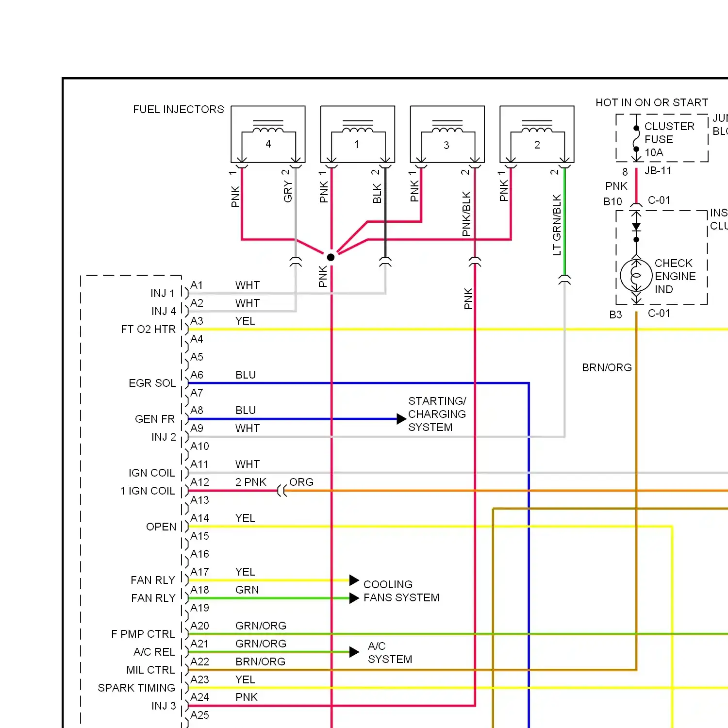Click the JB-11 connector label
Viewport: 728px width, 728px height.
click(658, 171)
